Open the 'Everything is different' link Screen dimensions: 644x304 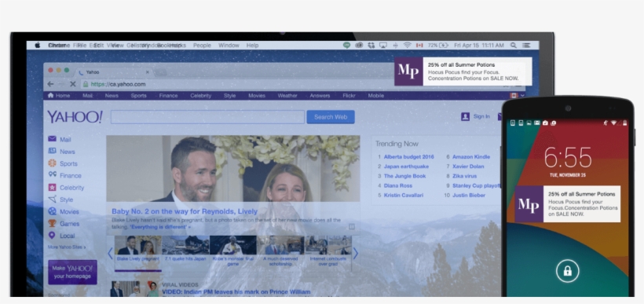(160, 226)
